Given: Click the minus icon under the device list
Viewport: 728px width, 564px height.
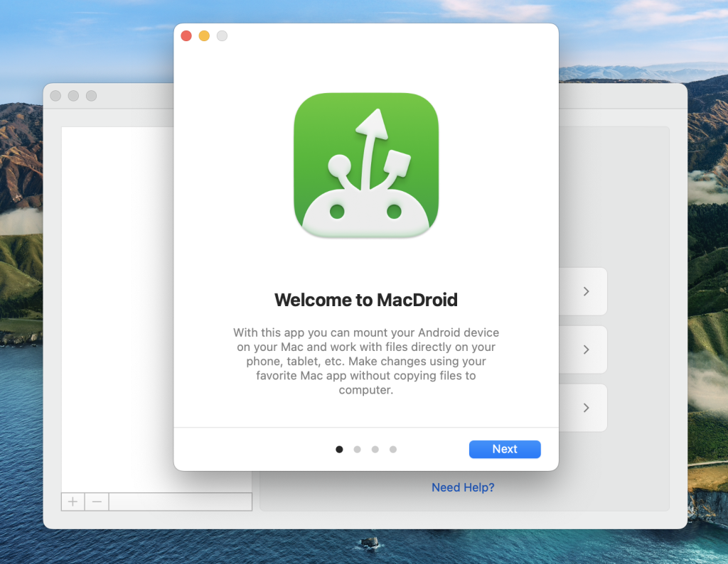Looking at the screenshot, I should [x=97, y=501].
